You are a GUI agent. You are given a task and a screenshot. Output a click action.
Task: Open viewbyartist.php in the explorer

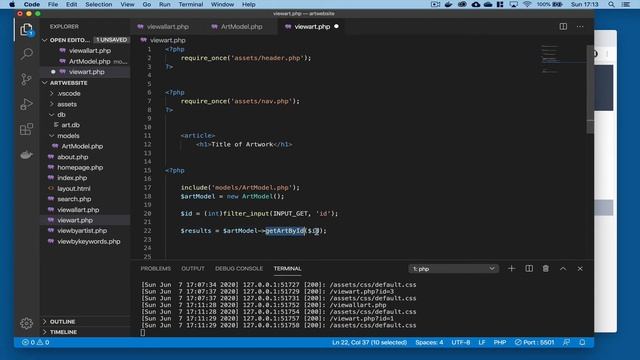pos(85,231)
